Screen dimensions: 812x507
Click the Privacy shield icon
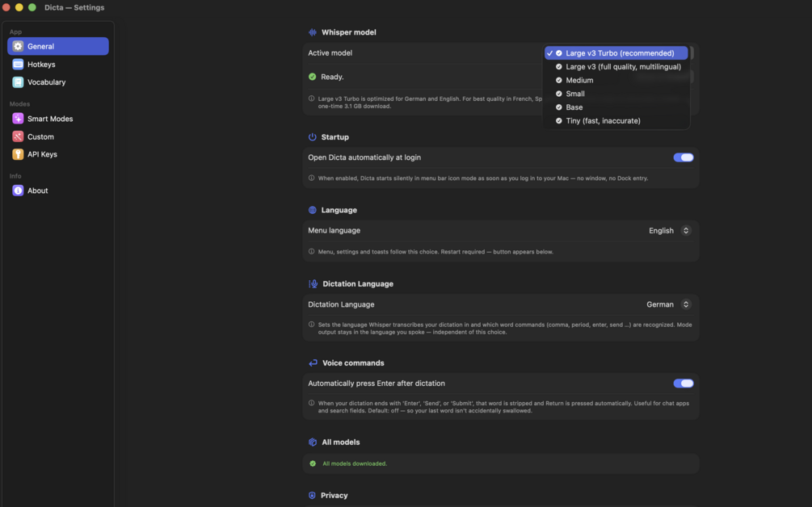coord(312,495)
